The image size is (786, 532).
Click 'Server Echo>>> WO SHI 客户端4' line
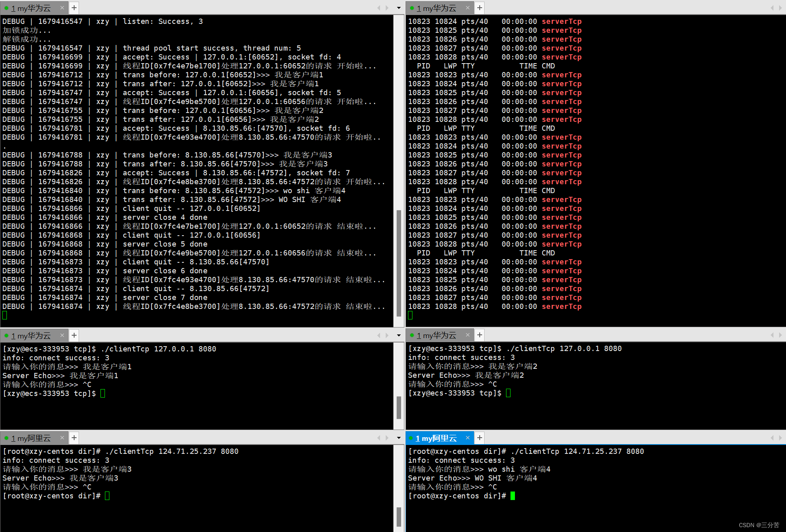[x=472, y=478]
